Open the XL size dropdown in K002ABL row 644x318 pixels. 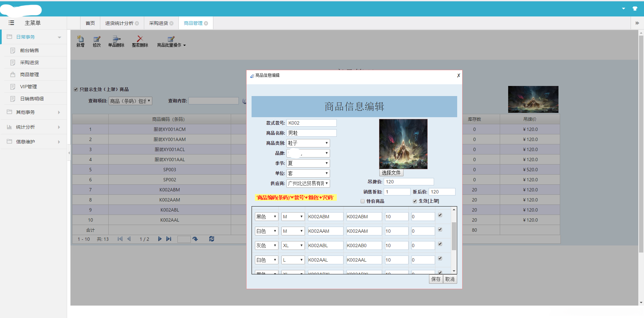tap(293, 245)
